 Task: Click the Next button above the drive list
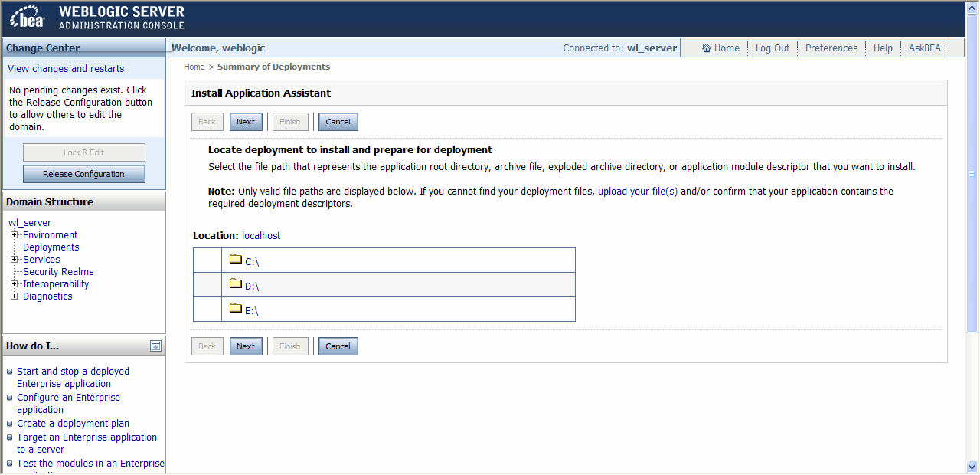coord(246,122)
